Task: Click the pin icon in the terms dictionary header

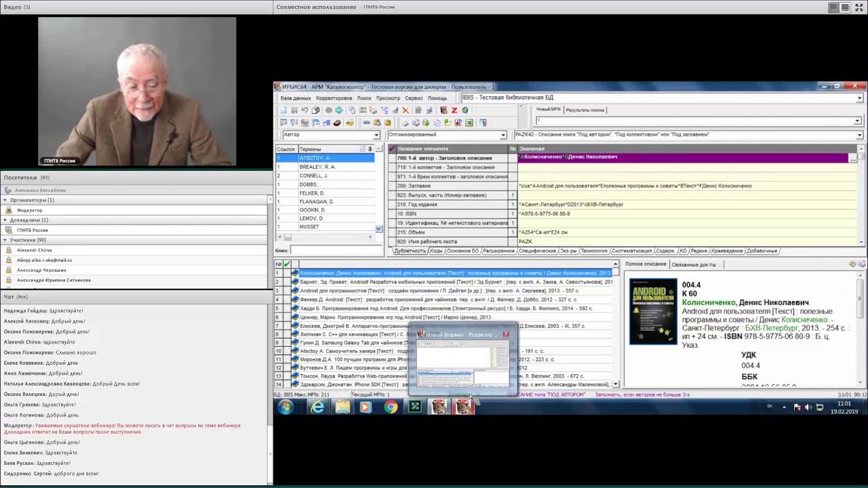Action: 370,148
